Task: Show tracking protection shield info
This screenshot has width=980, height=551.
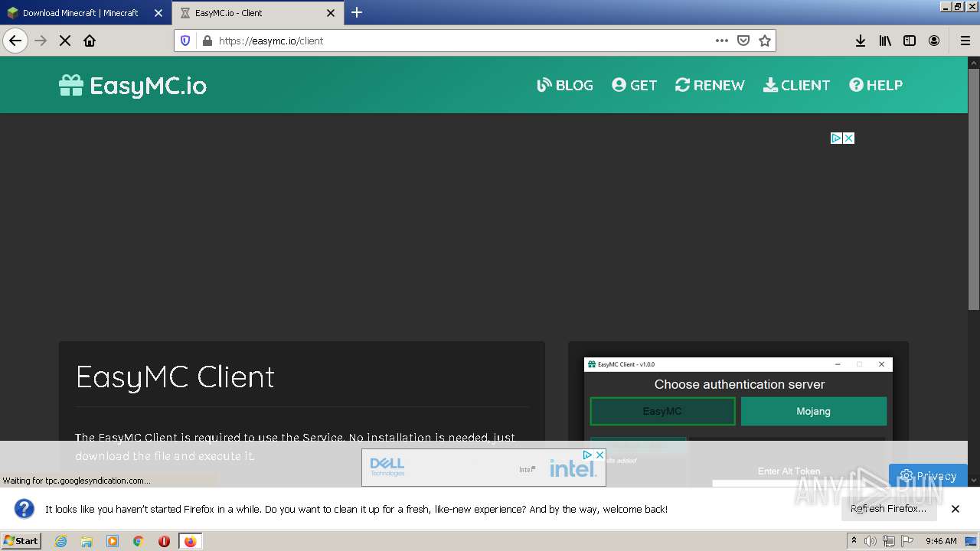Action: 185,41
